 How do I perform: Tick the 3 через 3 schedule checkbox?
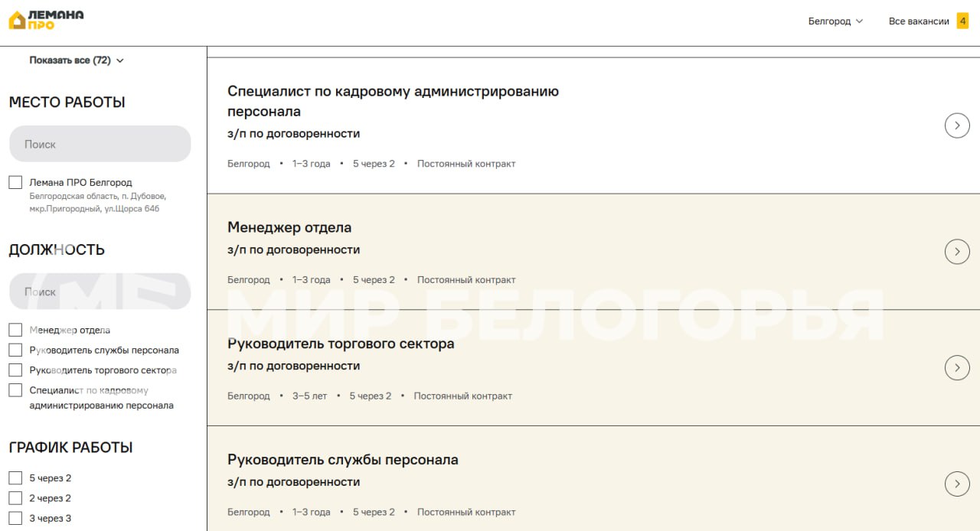(15, 518)
